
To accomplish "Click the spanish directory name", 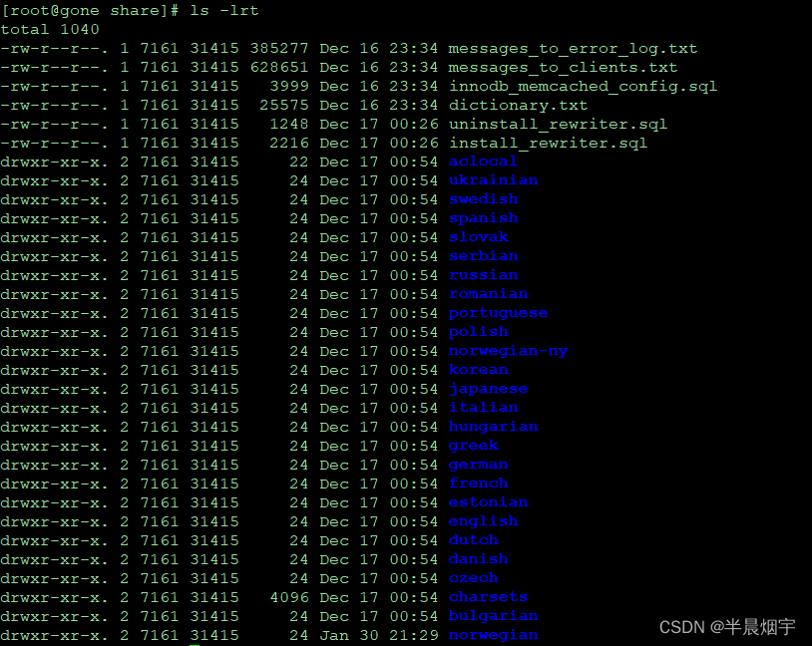I will (484, 218).
